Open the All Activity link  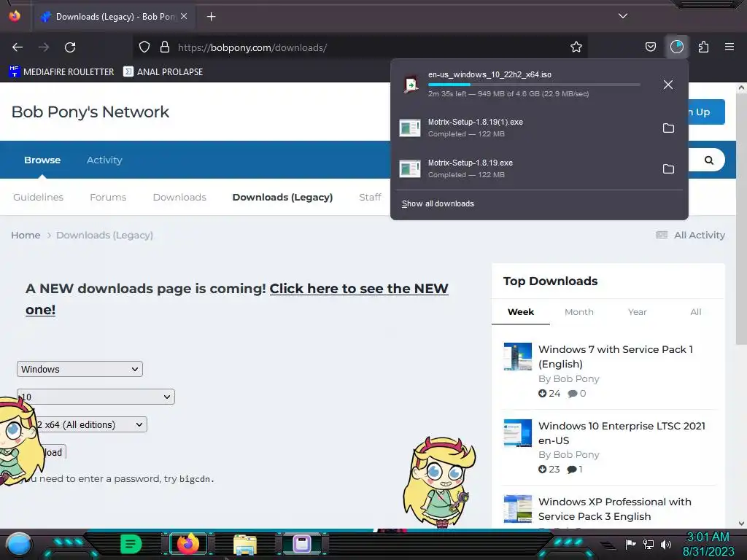pyautogui.click(x=691, y=236)
